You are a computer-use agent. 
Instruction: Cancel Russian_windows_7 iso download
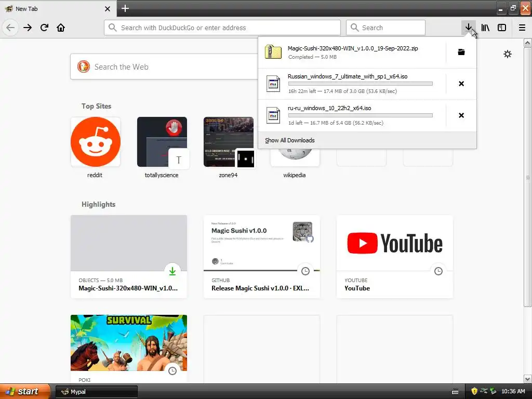[x=461, y=84]
